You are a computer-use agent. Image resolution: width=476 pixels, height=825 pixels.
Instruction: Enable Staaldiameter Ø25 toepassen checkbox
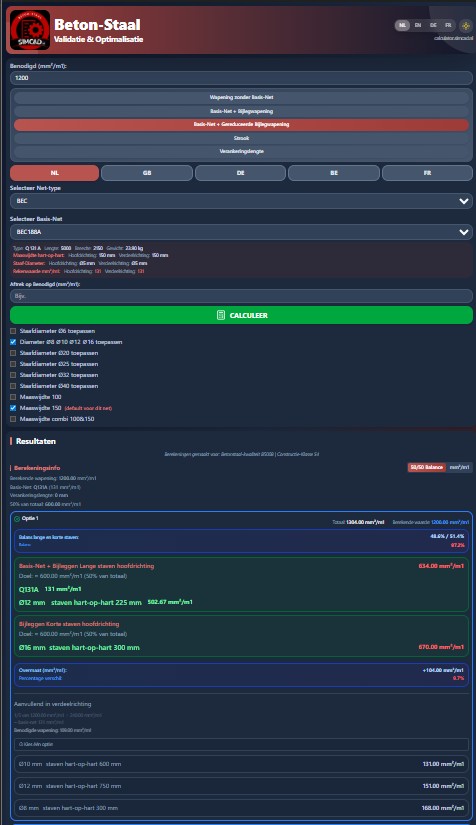coord(13,364)
